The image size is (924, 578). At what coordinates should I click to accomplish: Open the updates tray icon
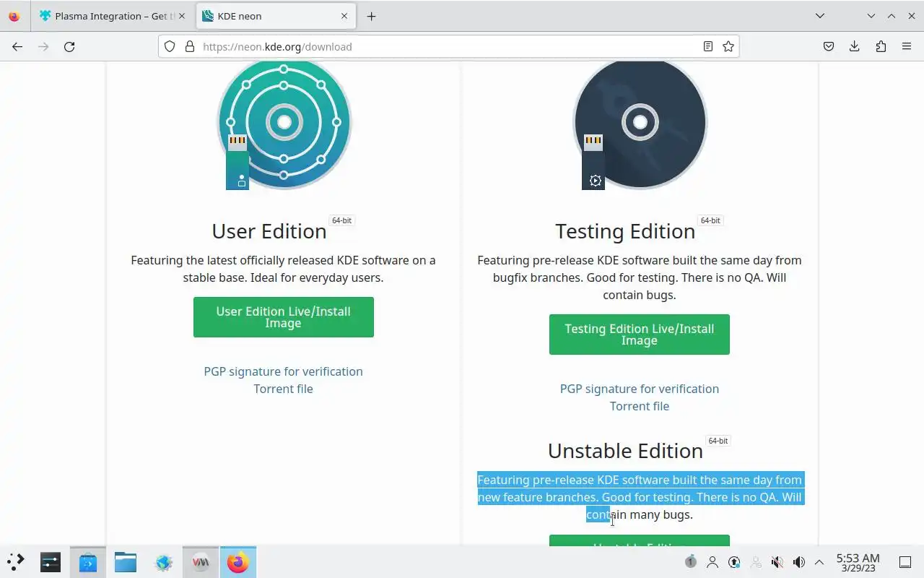(734, 562)
